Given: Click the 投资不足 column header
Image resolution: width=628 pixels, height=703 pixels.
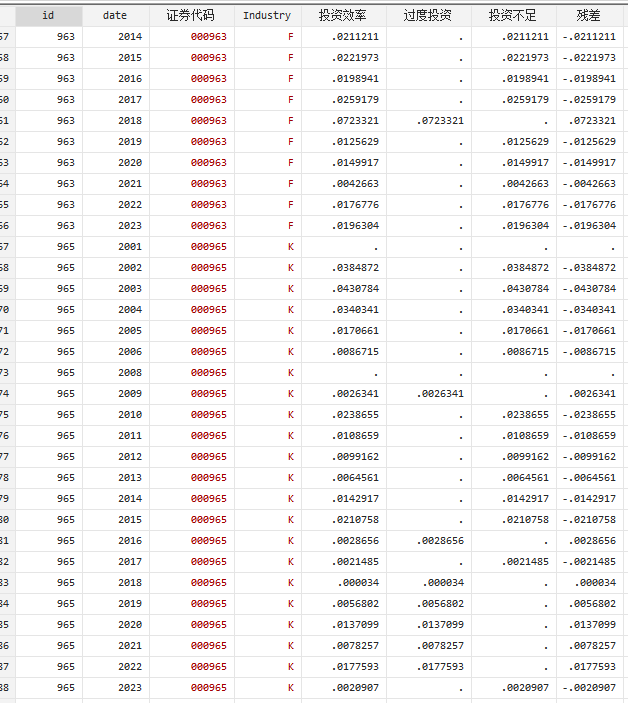Looking at the screenshot, I should pos(513,15).
